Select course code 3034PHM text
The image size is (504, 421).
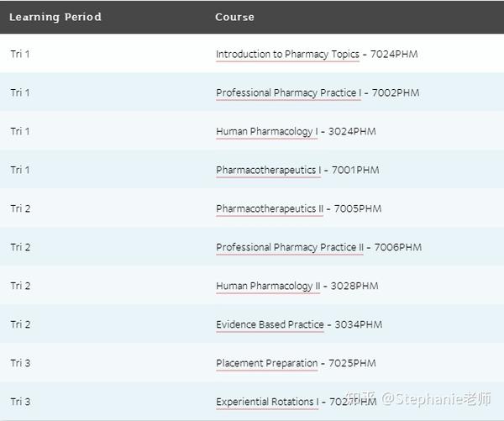point(359,324)
